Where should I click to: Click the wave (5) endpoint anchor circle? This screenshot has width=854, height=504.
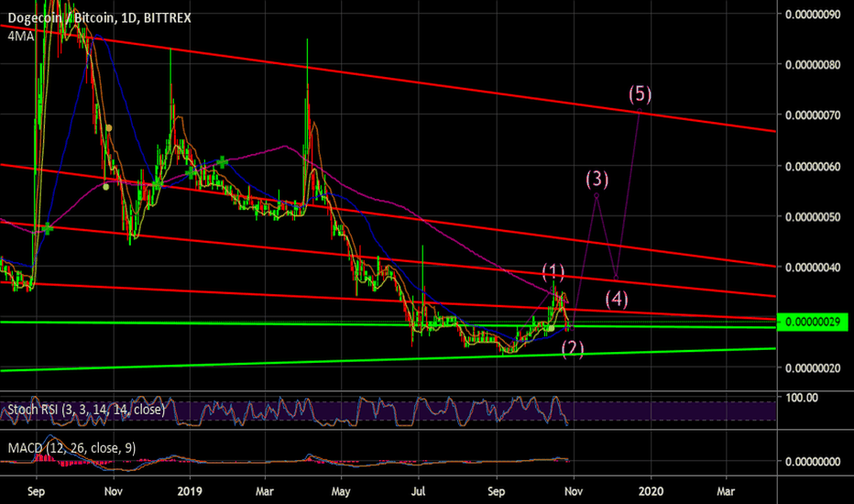(x=640, y=111)
